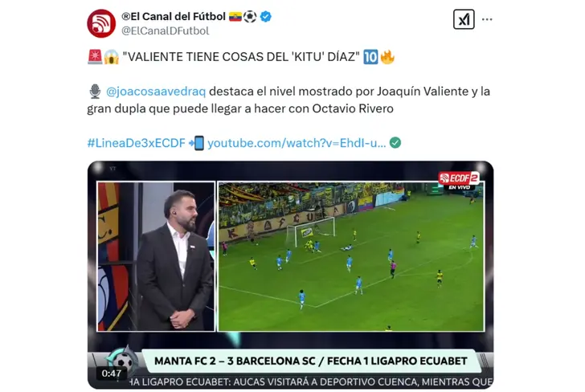Open the @ElCanalDFutbol handle
This screenshot has width=585, height=392.
[x=166, y=31]
